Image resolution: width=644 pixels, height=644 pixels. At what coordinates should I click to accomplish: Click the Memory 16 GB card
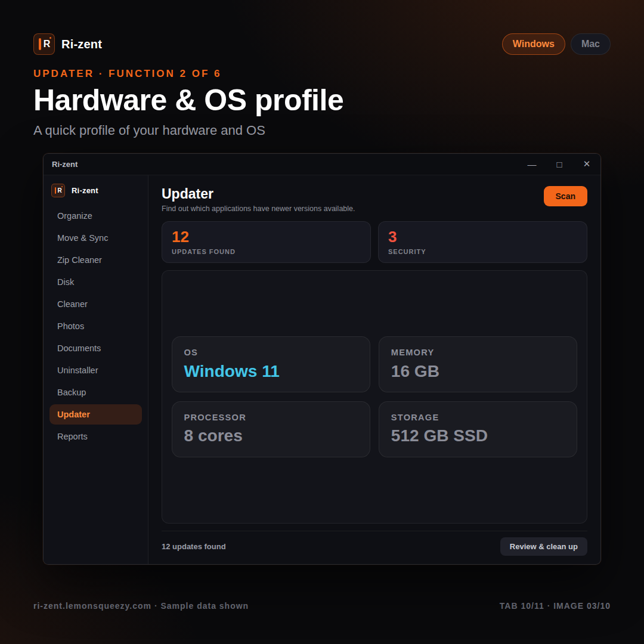[478, 364]
